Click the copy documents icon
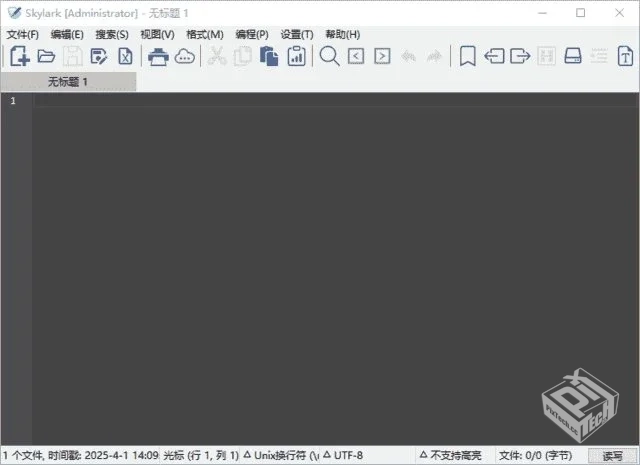This screenshot has height=465, width=640. [242, 56]
